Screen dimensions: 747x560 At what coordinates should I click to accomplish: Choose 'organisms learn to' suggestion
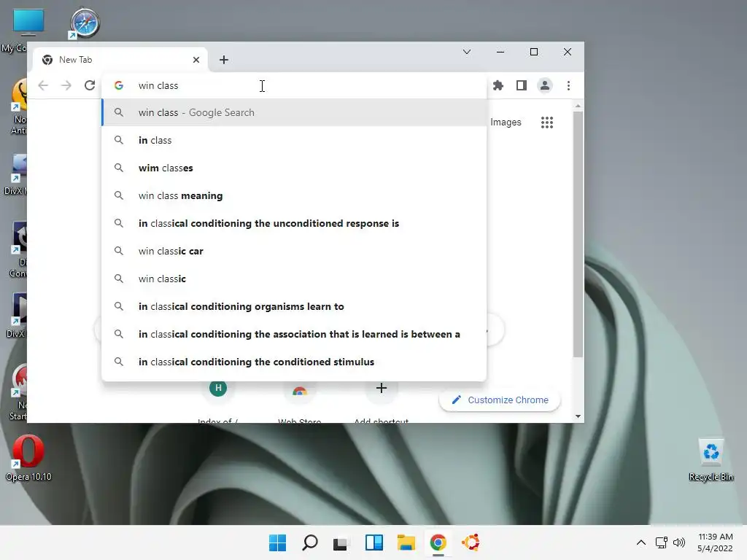294,306
